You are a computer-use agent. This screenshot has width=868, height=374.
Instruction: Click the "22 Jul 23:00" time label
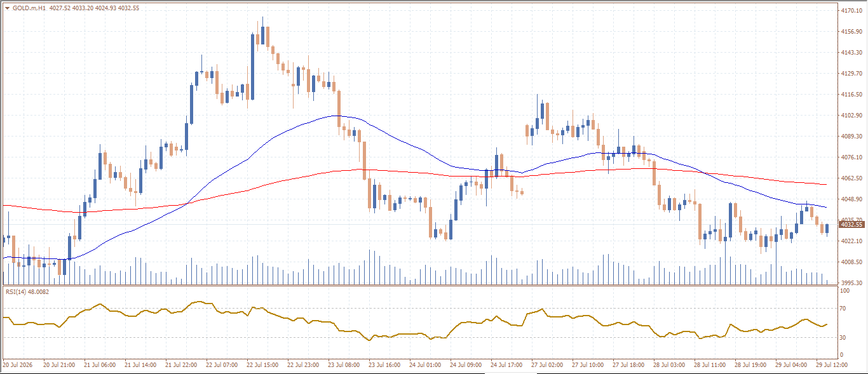pyautogui.click(x=303, y=365)
